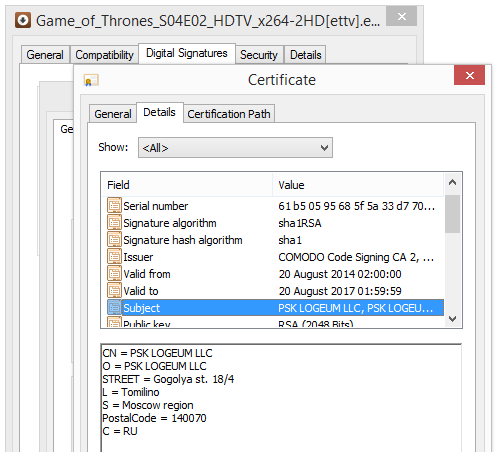The image size is (496, 452).
Task: Close the Certificate dialog
Action: coord(469,75)
